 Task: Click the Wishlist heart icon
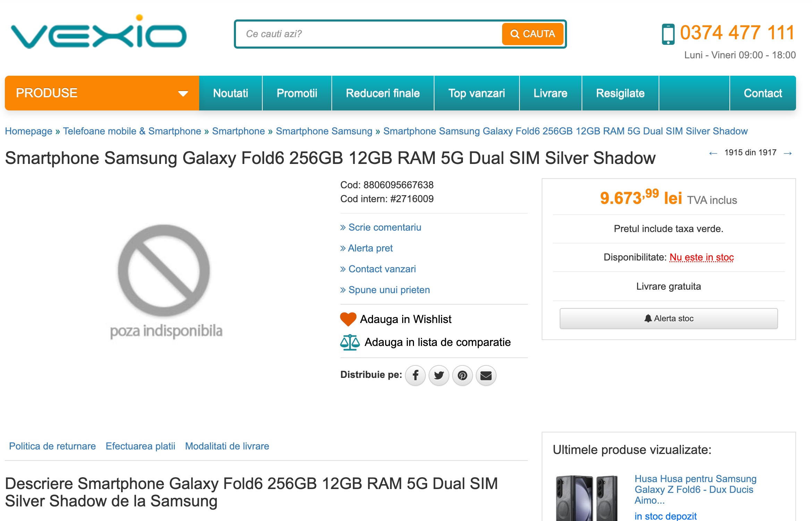(x=348, y=319)
